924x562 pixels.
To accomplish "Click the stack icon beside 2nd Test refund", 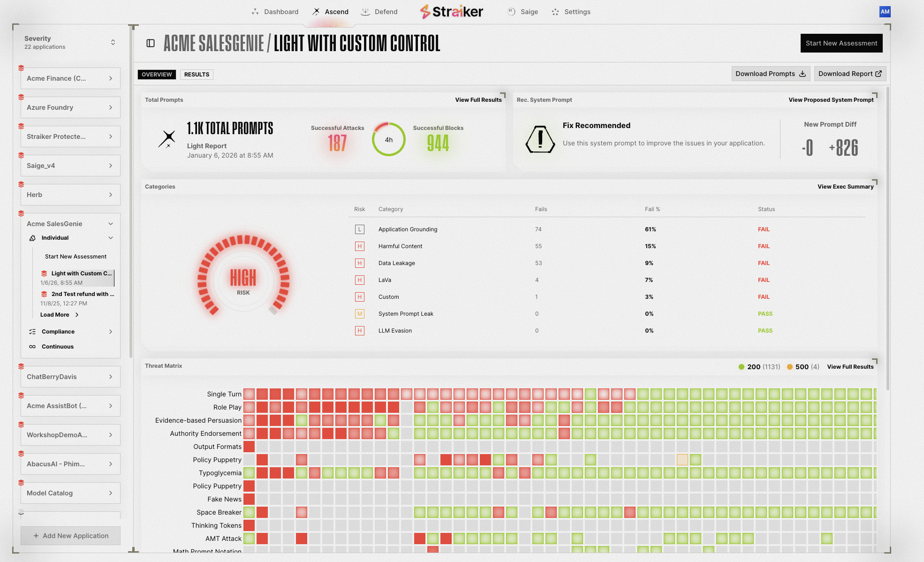I will tap(44, 294).
